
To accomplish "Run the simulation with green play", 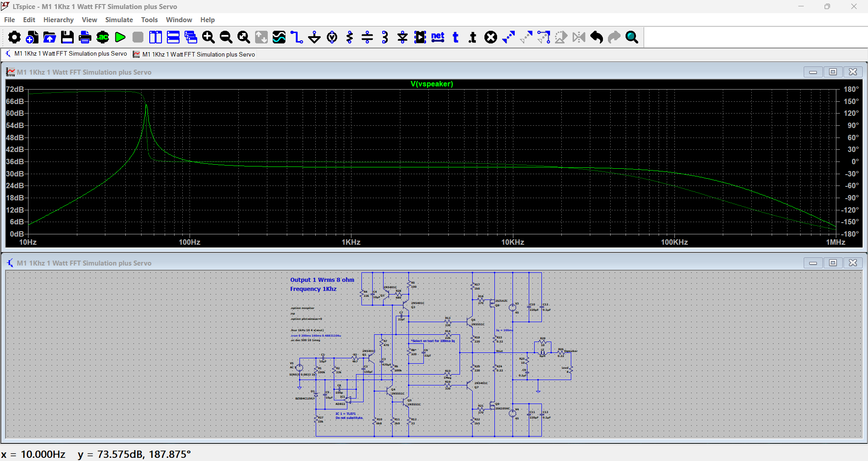I will click(120, 37).
